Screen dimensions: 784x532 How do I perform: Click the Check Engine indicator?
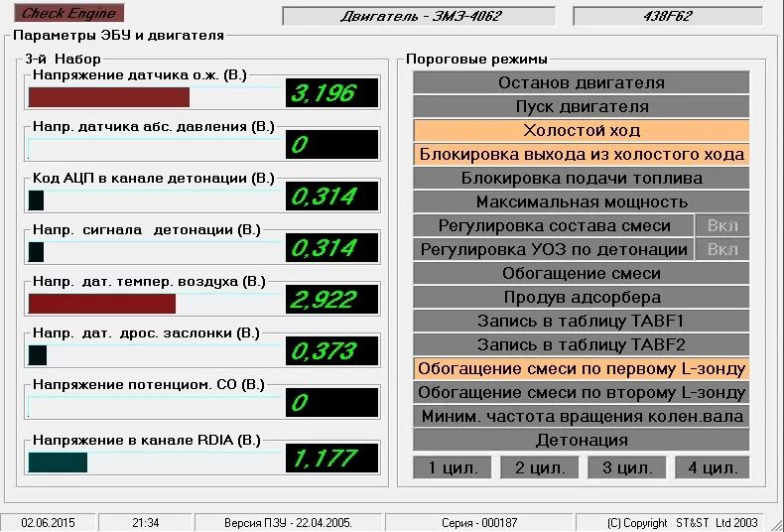pyautogui.click(x=69, y=13)
